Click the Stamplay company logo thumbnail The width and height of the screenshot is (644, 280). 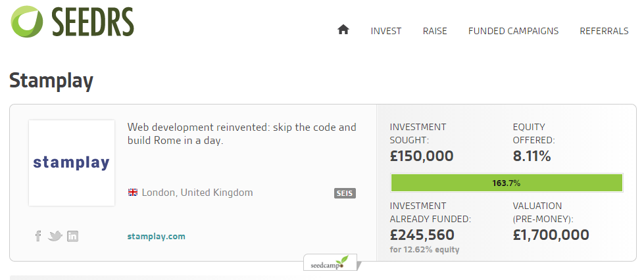pos(72,163)
